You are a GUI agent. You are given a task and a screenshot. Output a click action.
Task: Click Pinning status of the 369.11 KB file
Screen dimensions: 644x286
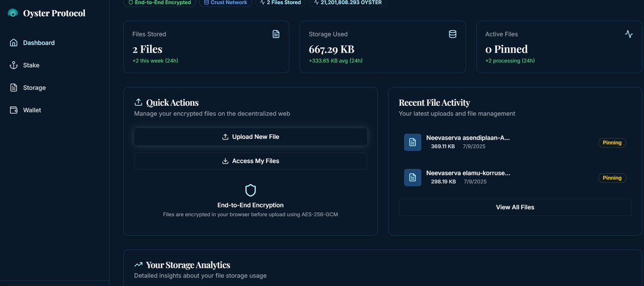[x=612, y=143]
